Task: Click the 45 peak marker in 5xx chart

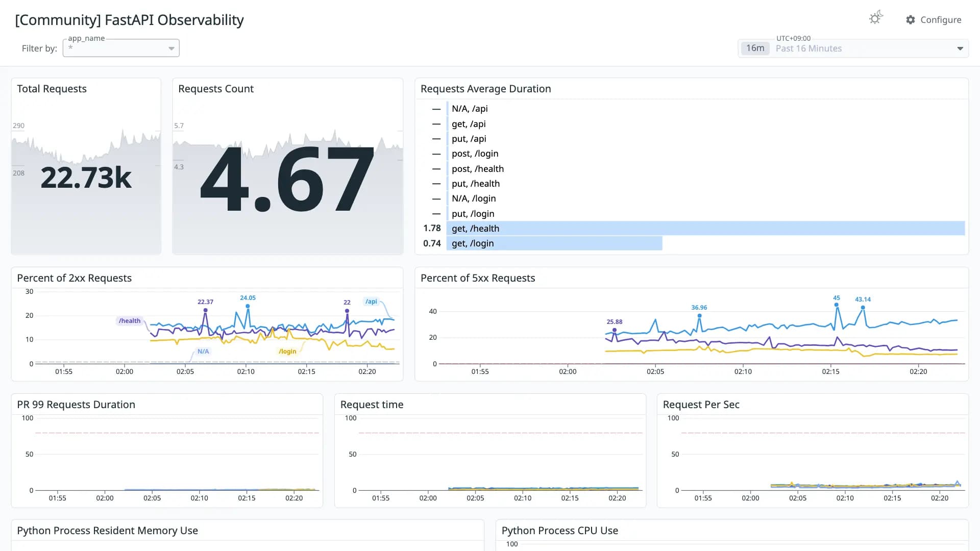Action: [837, 305]
